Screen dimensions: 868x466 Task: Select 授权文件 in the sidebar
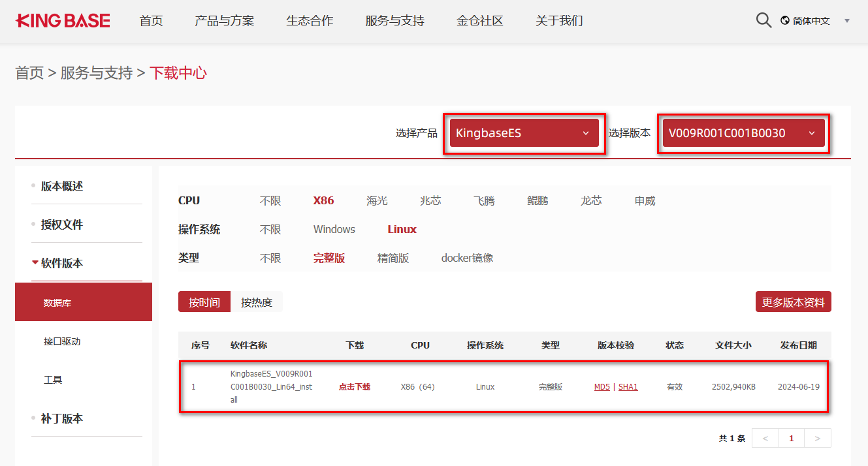point(62,225)
